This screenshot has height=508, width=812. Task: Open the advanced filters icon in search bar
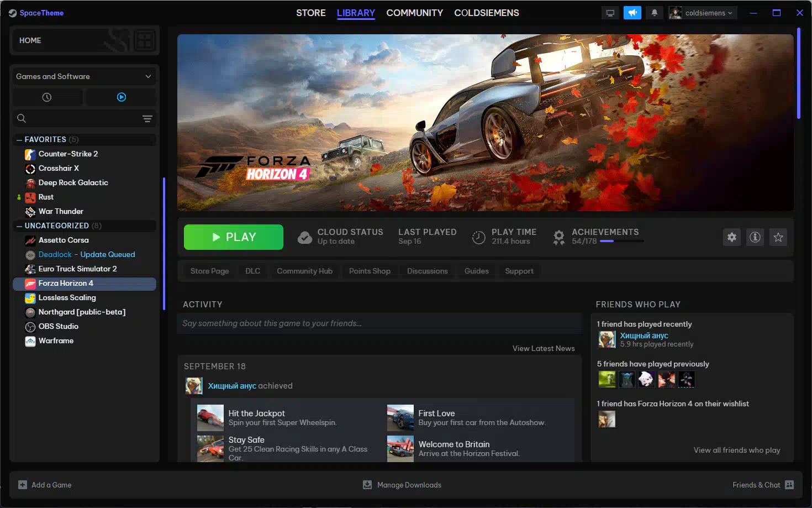147,118
